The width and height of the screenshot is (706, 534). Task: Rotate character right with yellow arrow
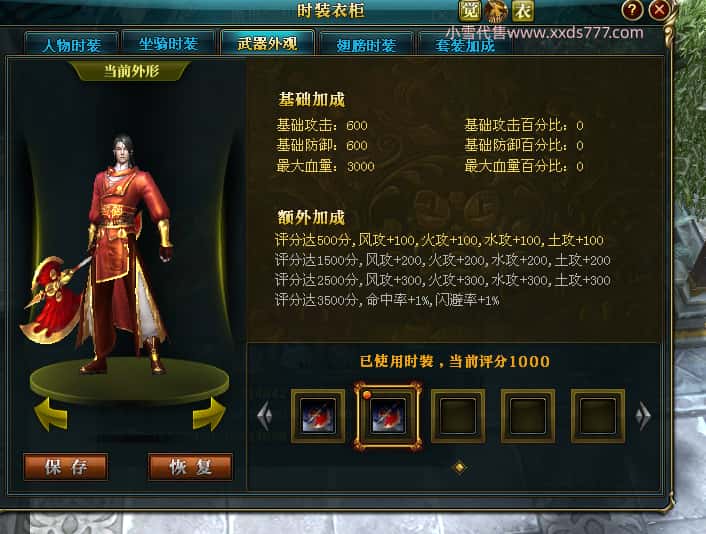[x=209, y=414]
